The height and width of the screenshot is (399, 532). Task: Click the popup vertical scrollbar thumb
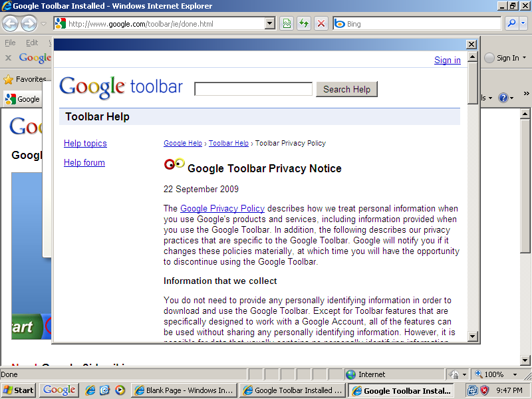[472, 82]
